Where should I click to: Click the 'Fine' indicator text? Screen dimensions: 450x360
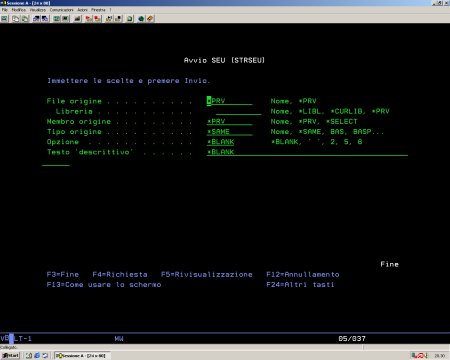[x=389, y=264]
